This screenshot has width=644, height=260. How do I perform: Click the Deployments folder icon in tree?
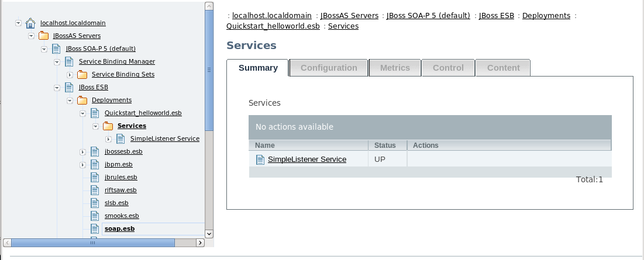click(82, 100)
